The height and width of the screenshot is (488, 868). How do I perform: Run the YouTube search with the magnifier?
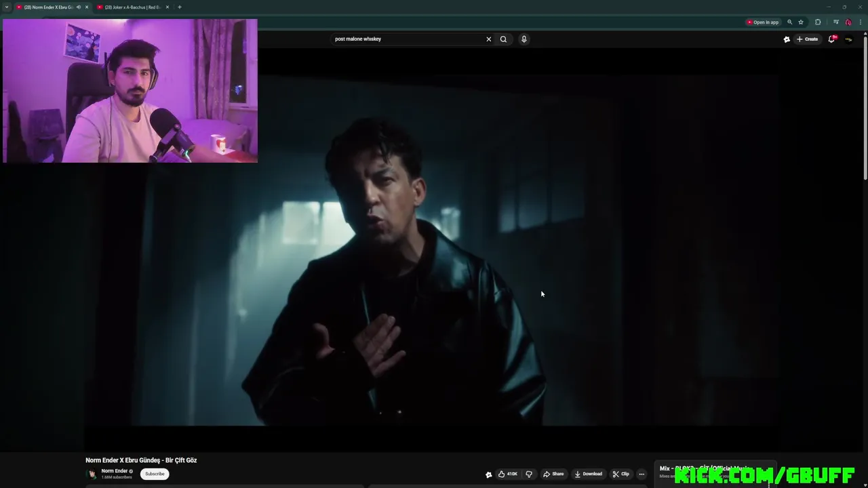click(x=503, y=39)
